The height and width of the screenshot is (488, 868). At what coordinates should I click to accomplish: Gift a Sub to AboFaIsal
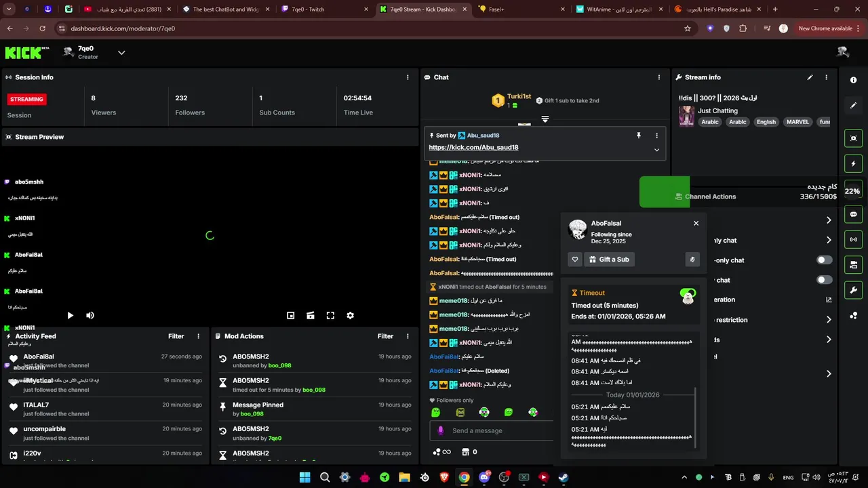(x=609, y=260)
